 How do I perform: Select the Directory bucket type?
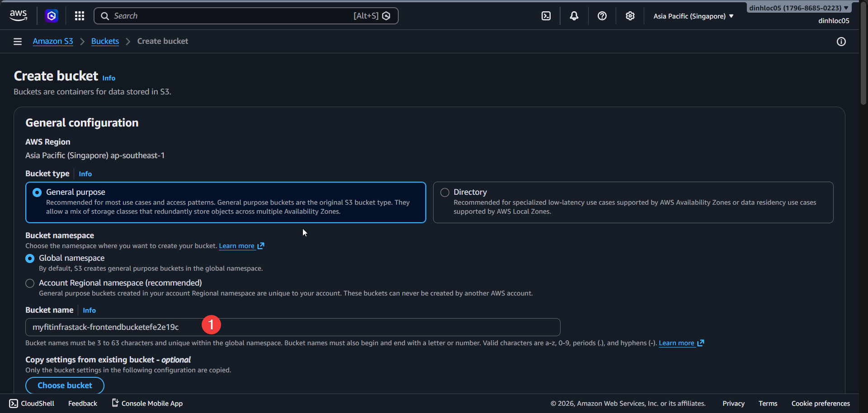tap(444, 192)
